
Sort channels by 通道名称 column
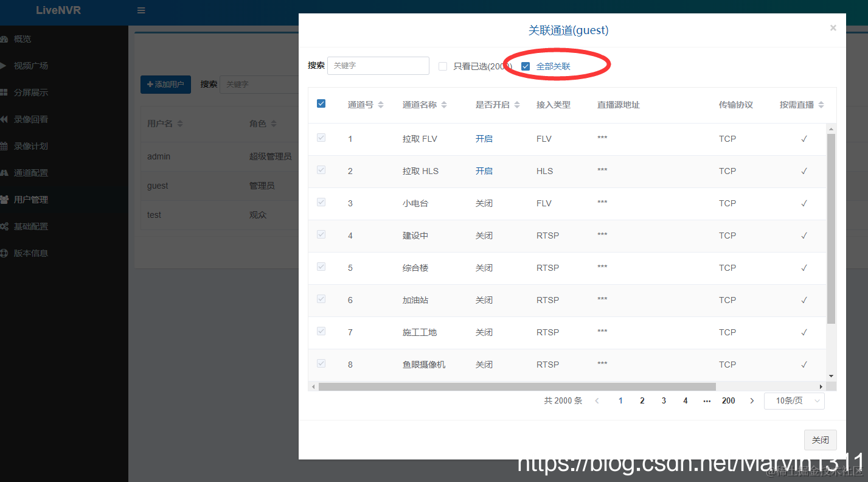[x=443, y=104]
